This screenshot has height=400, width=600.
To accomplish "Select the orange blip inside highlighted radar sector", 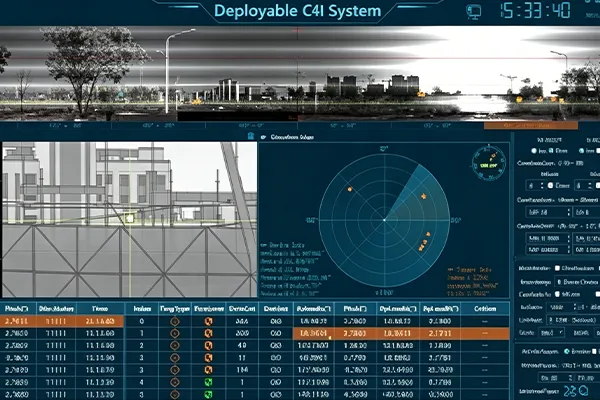I will [x=423, y=196].
